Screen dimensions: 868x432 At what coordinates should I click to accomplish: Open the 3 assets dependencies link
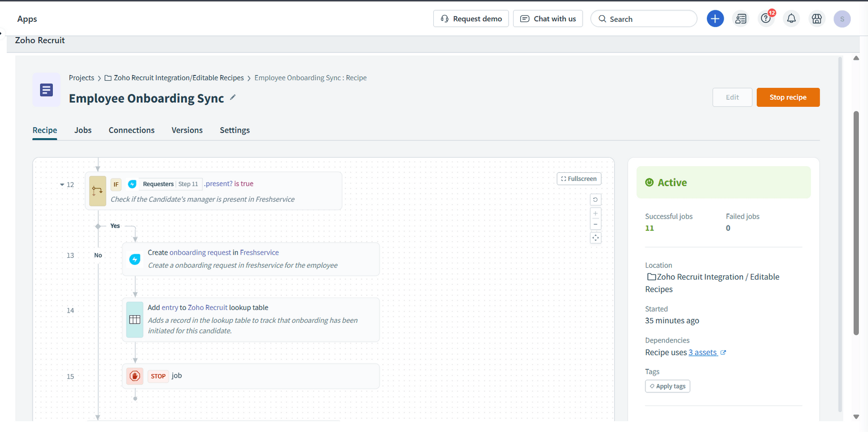point(703,353)
